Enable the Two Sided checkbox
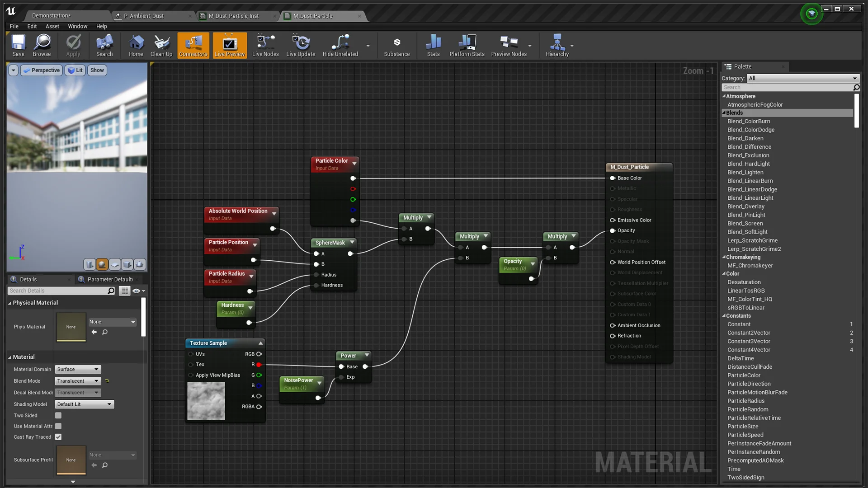The width and height of the screenshot is (868, 488). click(x=58, y=415)
